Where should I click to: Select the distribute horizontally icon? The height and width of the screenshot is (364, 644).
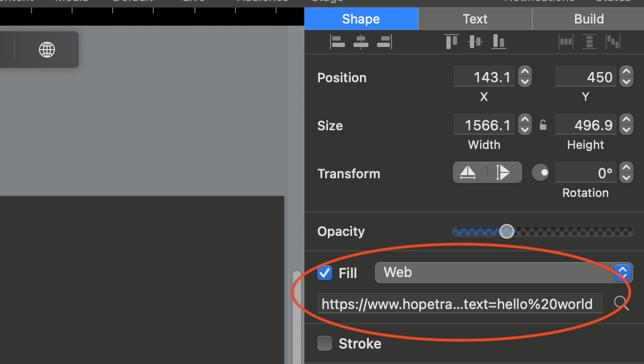coord(566,42)
